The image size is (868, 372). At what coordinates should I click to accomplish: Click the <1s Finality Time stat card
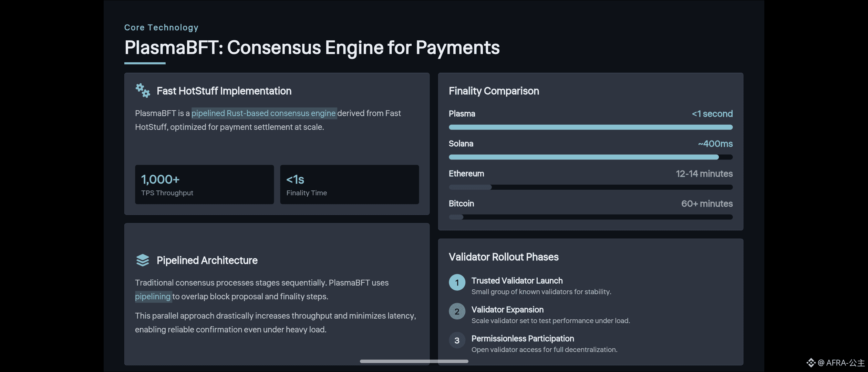(x=349, y=185)
